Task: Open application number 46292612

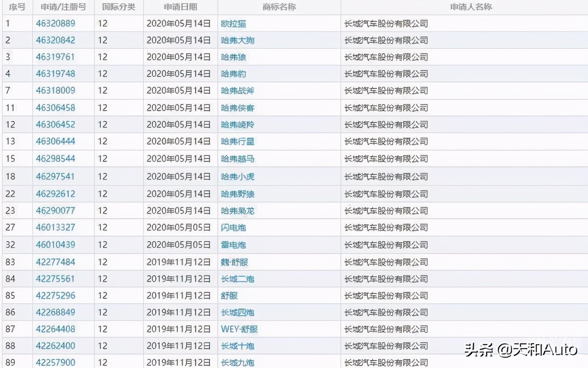Action: click(x=55, y=194)
